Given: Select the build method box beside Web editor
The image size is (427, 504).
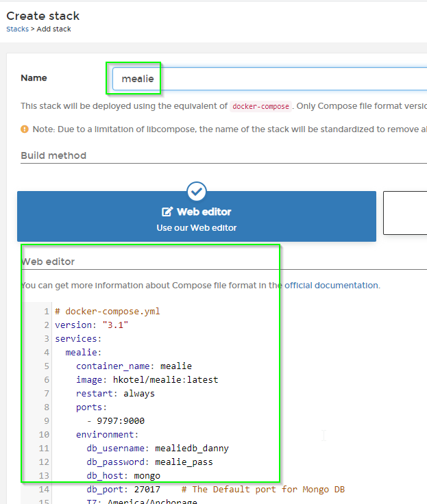Looking at the screenshot, I should coord(405,213).
